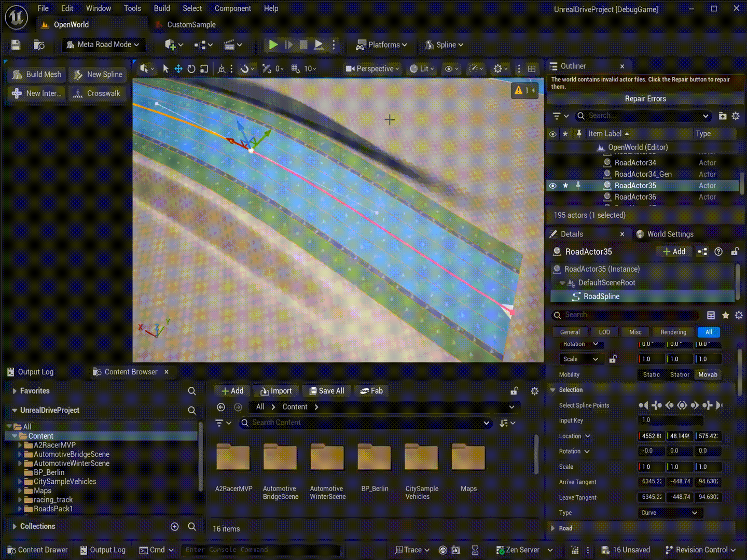This screenshot has height=560, width=747.
Task: Open the viewport layout grid icon
Action: click(532, 68)
